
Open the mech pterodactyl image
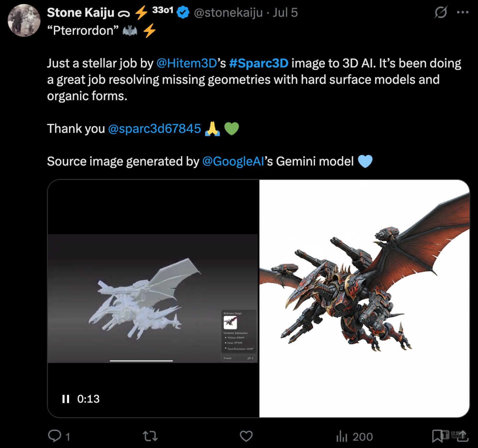click(364, 298)
